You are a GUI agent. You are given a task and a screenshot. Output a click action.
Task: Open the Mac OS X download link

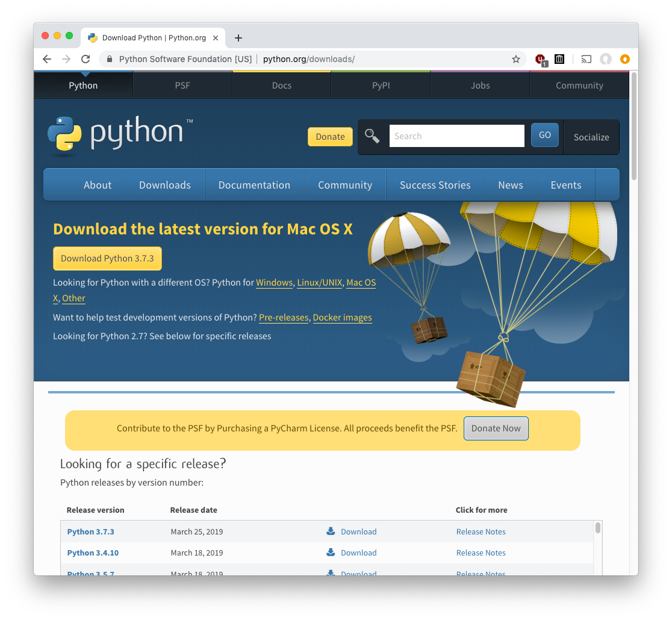pos(361,283)
